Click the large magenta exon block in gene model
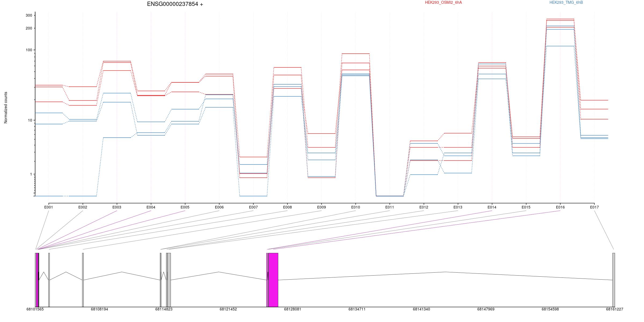The width and height of the screenshot is (644, 322). (273, 280)
